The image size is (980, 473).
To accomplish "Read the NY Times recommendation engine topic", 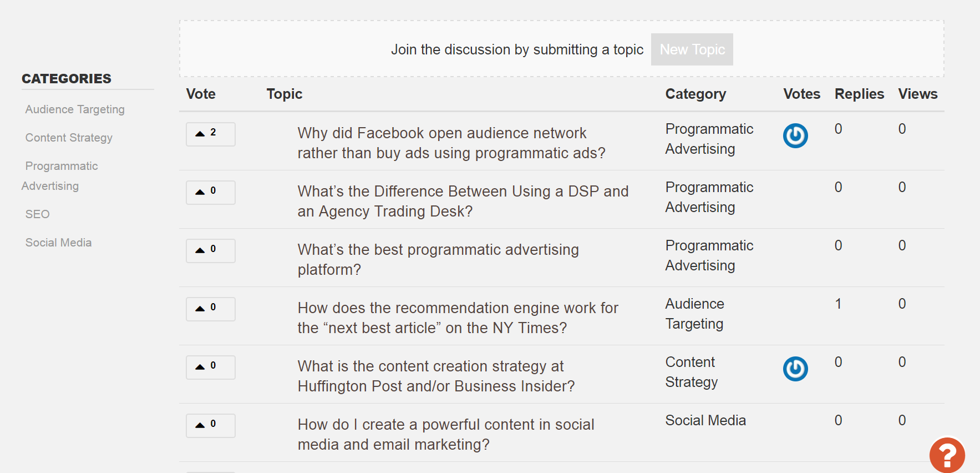I will (458, 318).
